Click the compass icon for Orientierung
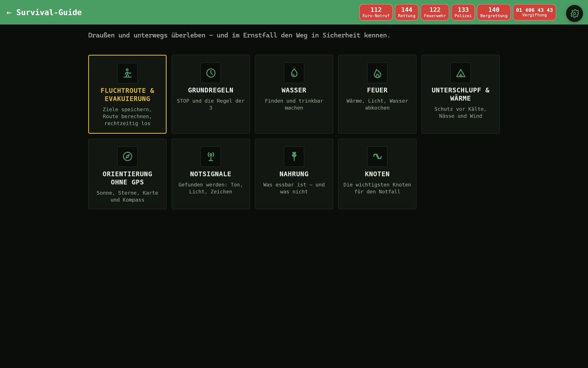This screenshot has width=588, height=368. click(x=127, y=156)
